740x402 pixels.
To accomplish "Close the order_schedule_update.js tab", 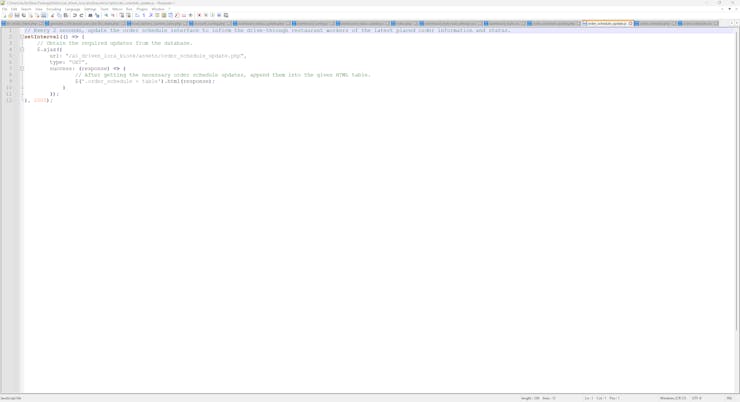I will click(x=631, y=23).
